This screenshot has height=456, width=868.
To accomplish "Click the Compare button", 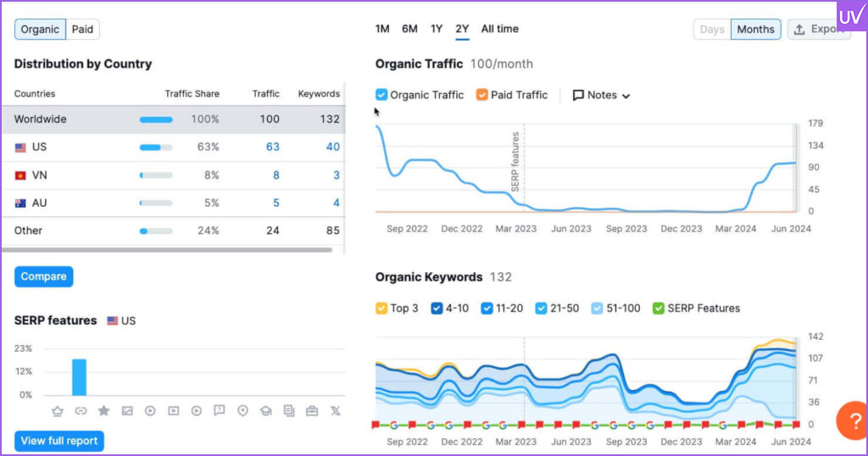I will click(43, 276).
